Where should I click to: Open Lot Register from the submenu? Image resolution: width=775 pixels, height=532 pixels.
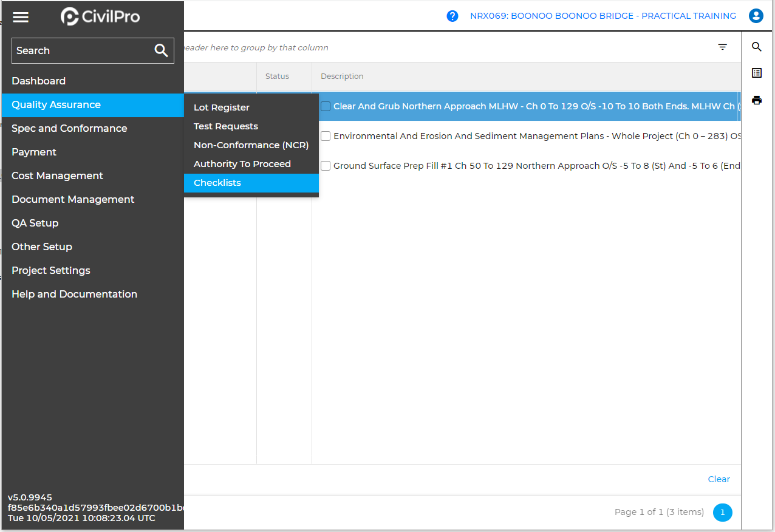tap(222, 107)
